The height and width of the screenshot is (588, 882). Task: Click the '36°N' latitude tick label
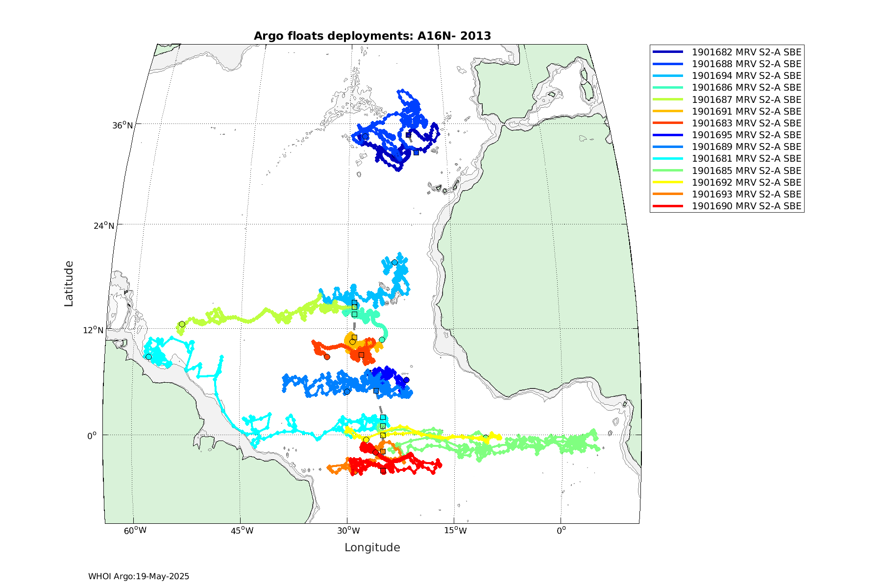click(122, 125)
